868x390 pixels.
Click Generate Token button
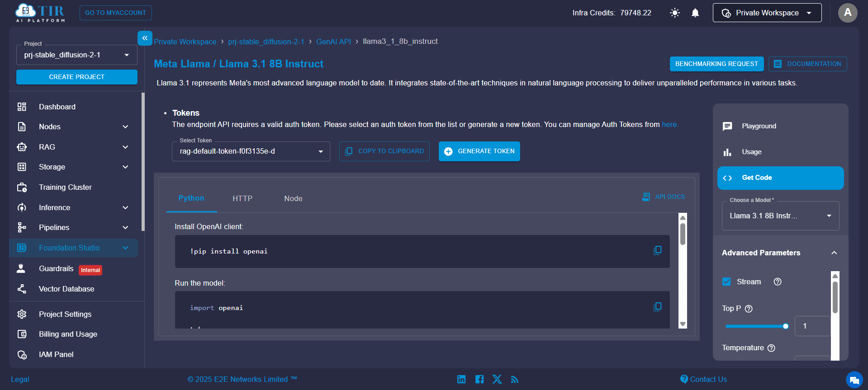click(x=479, y=151)
